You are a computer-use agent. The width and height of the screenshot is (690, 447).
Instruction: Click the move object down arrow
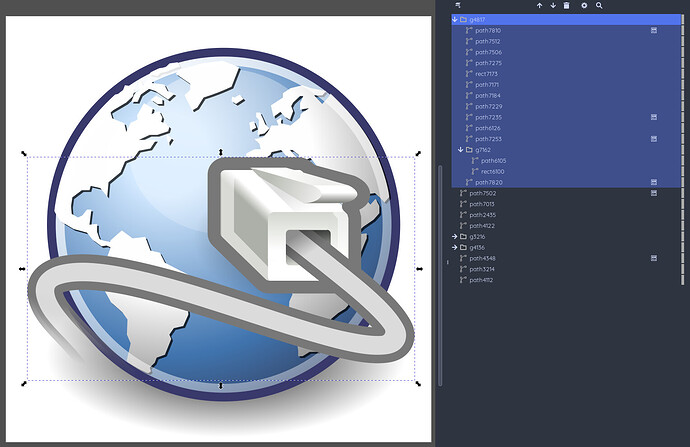pos(553,6)
